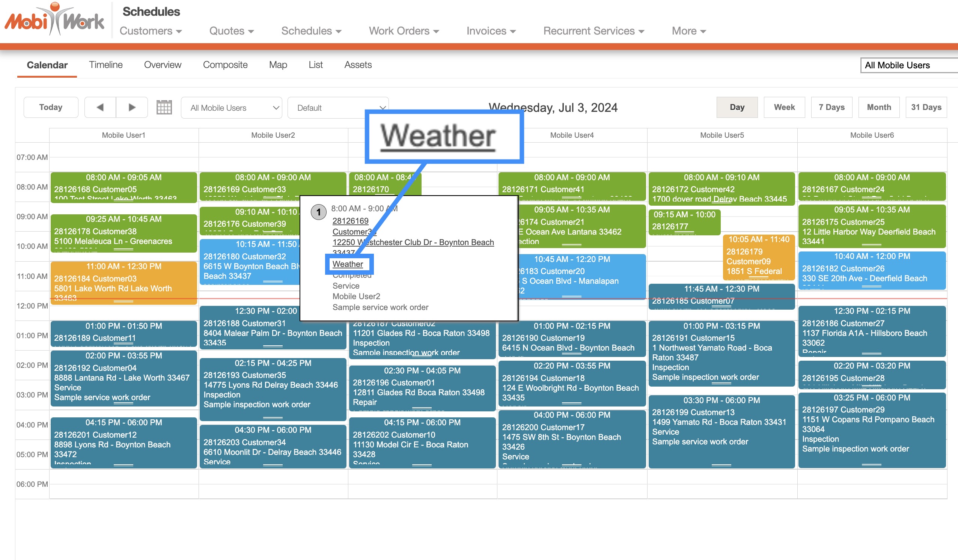Go to next day with right arrow
Viewport: 958px width, 560px height.
coord(131,108)
